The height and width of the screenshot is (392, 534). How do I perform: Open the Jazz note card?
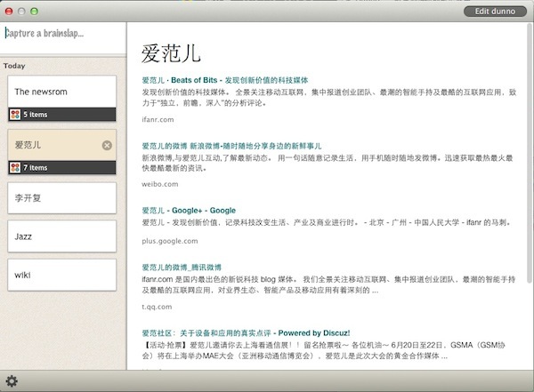click(61, 236)
